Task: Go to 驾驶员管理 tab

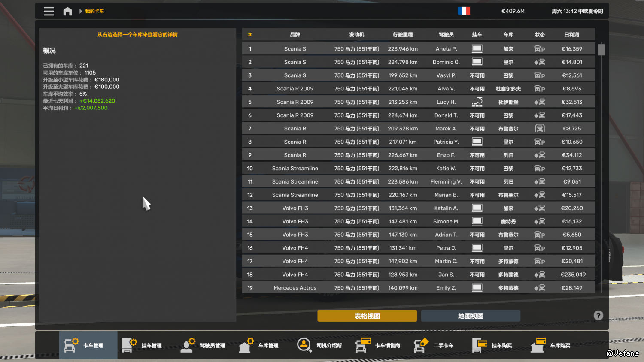Action: (204, 345)
